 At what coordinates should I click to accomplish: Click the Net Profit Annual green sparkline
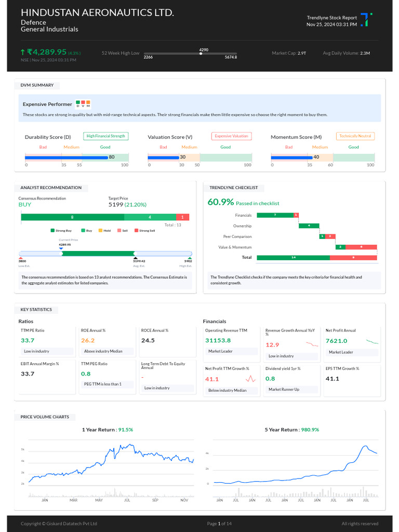tap(372, 341)
